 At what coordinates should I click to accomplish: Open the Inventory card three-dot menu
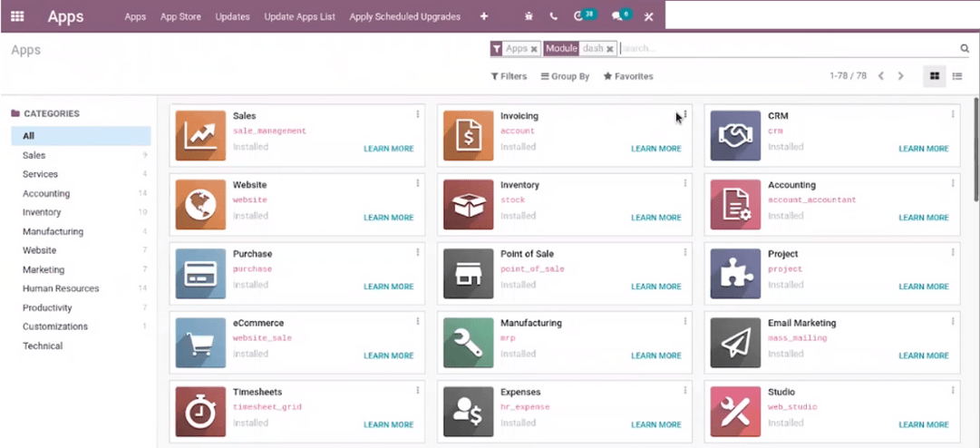click(x=685, y=183)
